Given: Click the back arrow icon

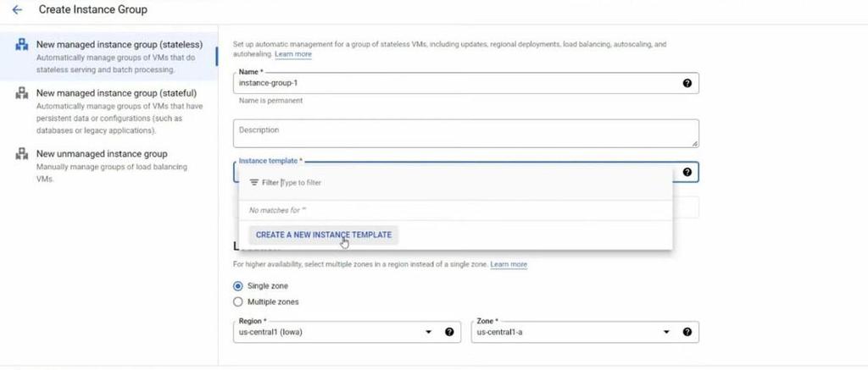Looking at the screenshot, I should click(18, 10).
